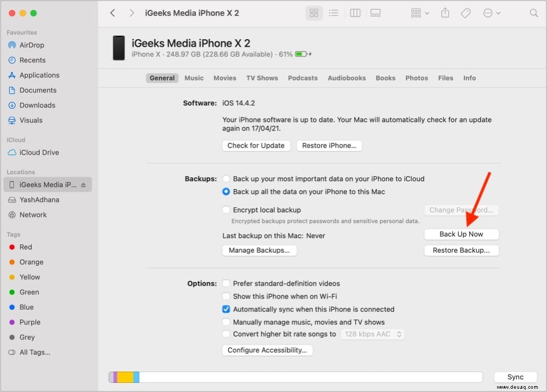Image resolution: width=547 pixels, height=392 pixels.
Task: Click the Change Password button
Action: 461,210
